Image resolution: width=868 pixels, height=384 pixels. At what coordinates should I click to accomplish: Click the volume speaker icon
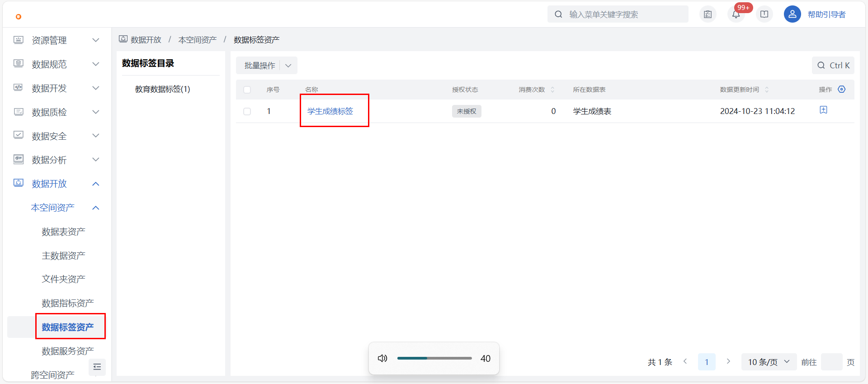tap(382, 358)
